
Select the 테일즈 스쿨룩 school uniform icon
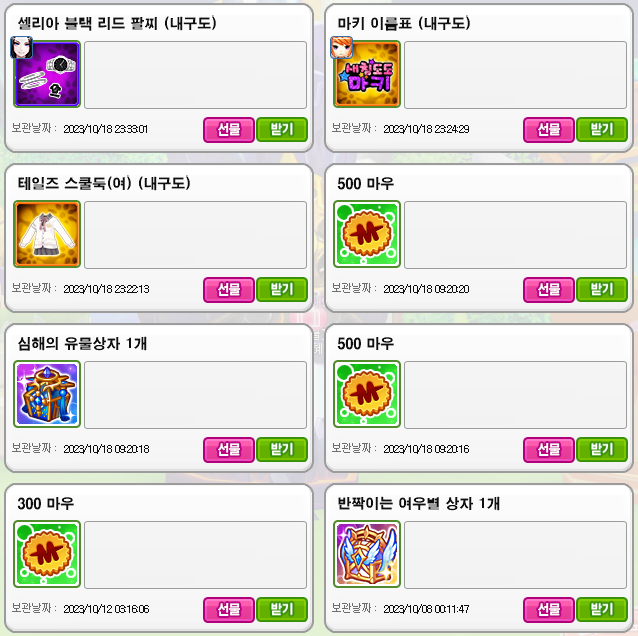click(47, 234)
